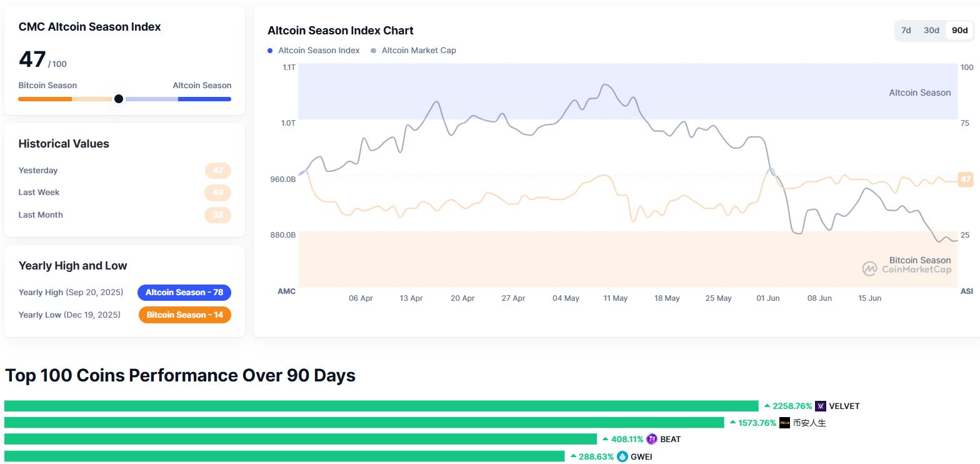Viewport: 980px width, 464px height.
Task: Click the 15 Jun date on chart axis
Action: 870,298
